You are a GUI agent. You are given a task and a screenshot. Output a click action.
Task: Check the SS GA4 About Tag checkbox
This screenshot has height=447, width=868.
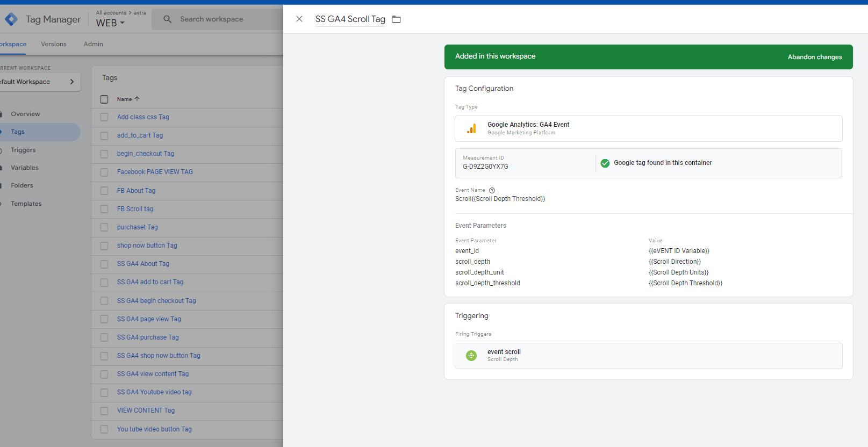pos(104,264)
